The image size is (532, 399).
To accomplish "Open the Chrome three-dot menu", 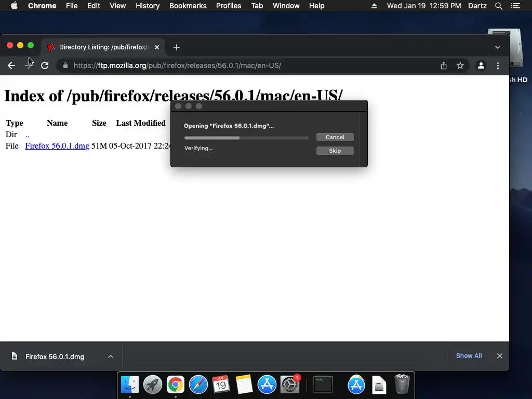I will [498, 65].
